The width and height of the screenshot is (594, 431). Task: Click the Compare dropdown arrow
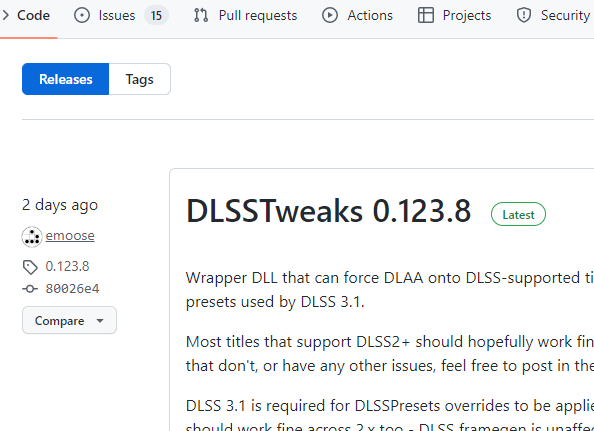[x=100, y=321]
